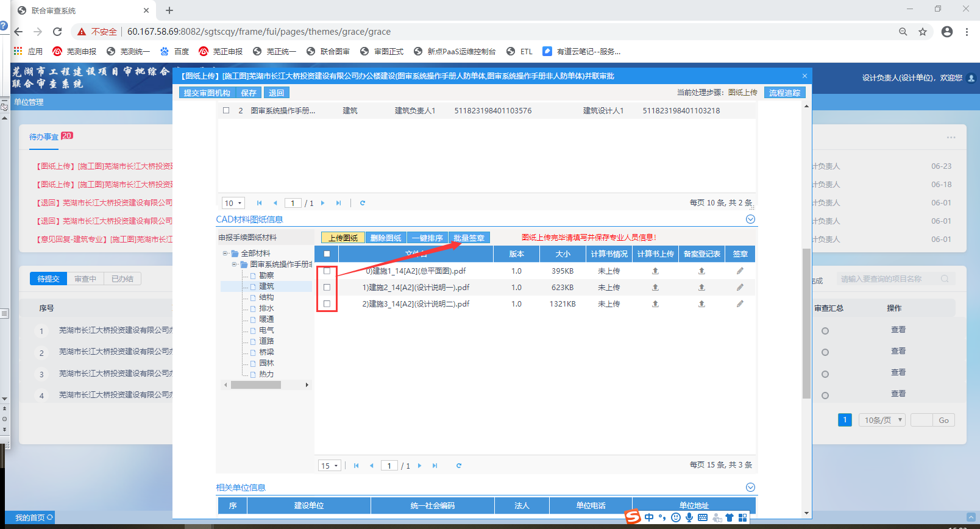Click the 提交审图机构 button
The height and width of the screenshot is (529, 980).
click(207, 93)
